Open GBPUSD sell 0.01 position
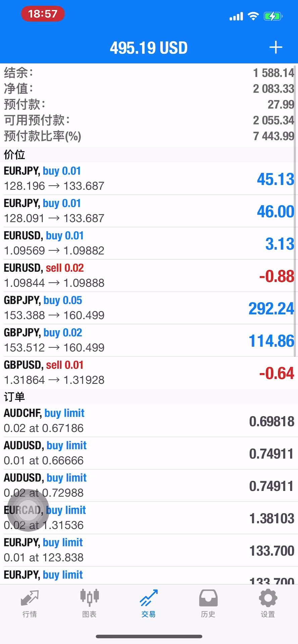Viewport: 298px width, 644px height. pyautogui.click(x=149, y=373)
